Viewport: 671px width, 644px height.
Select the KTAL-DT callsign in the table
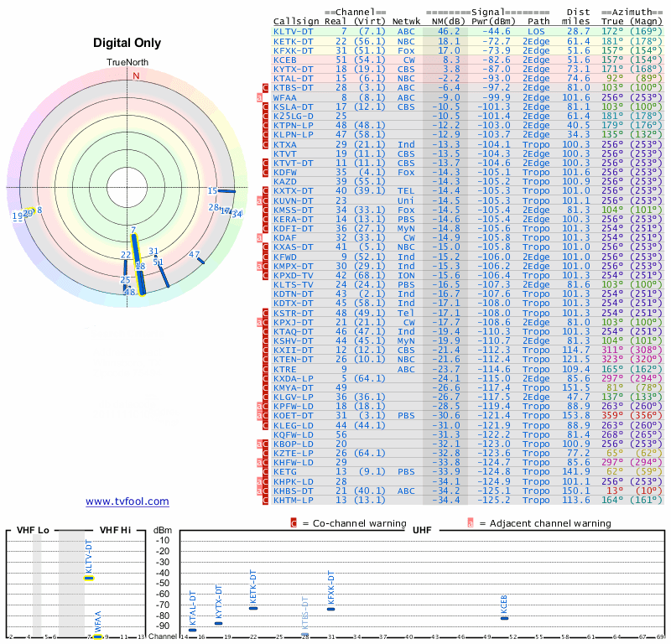click(x=293, y=79)
